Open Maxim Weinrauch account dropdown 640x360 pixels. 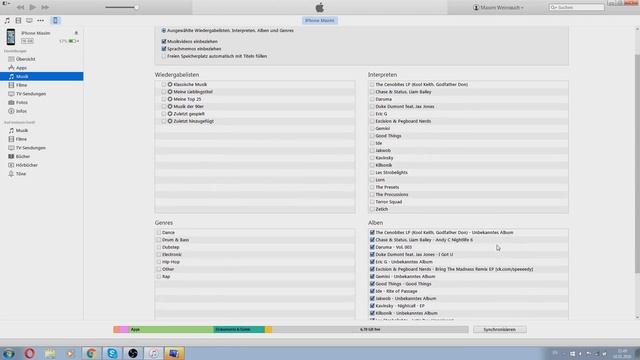point(498,7)
